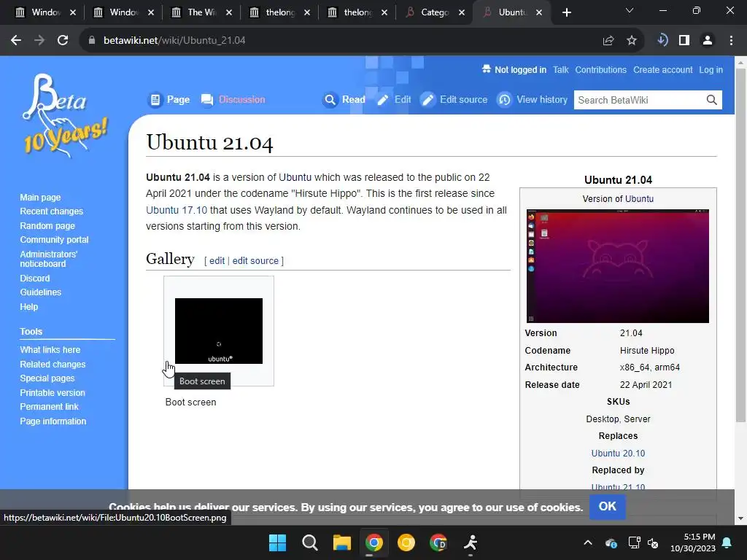Viewport: 747px width, 560px height.
Task: Open Random page sidebar link
Action: 47,226
